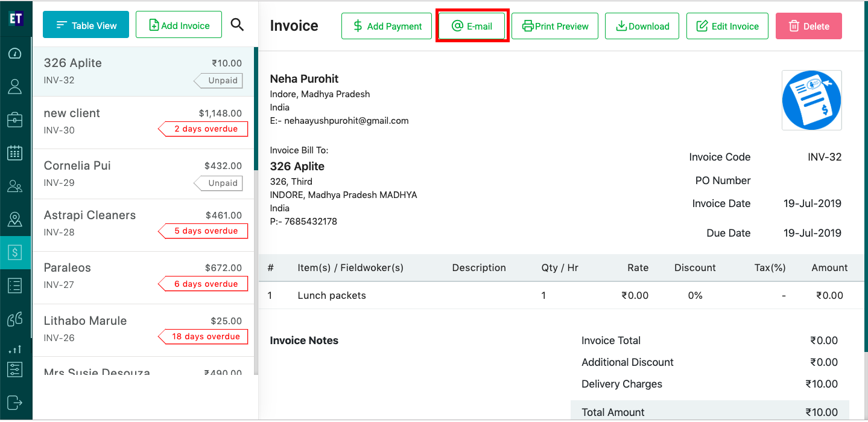Click the 'Invoice' page heading
This screenshot has width=868, height=422.
[x=294, y=26]
